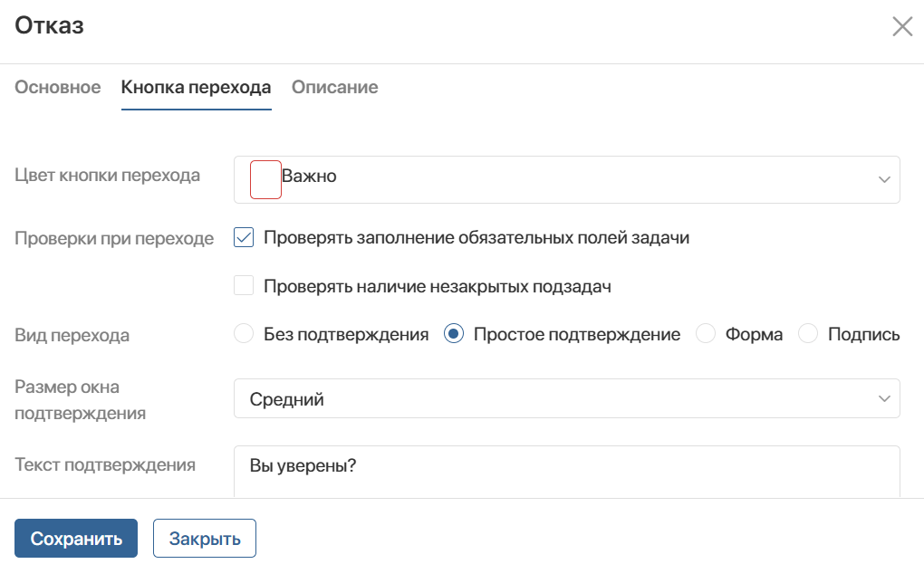Choose the Подпись radio option
Viewport: 924px width, 564px height.
point(808,333)
